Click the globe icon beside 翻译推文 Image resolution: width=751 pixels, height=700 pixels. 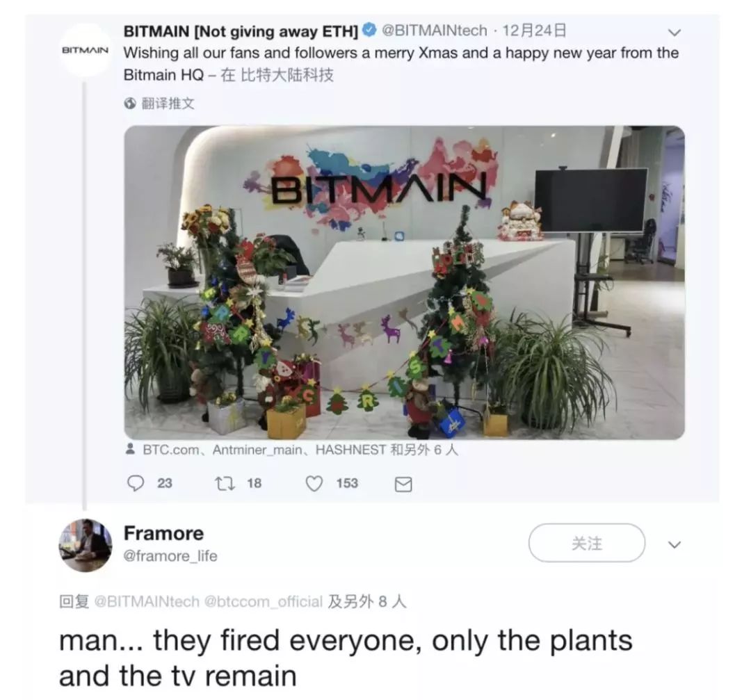(x=129, y=104)
